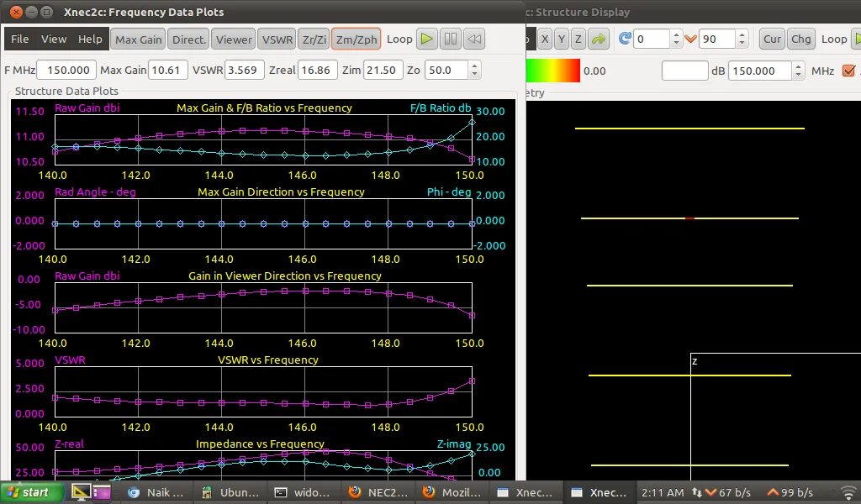The image size is (861, 504).
Task: Click the Impedance vs Frequency plot title
Action: coord(260,444)
